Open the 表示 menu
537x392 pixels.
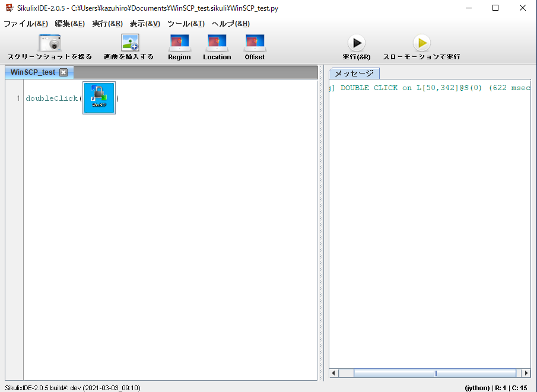145,24
